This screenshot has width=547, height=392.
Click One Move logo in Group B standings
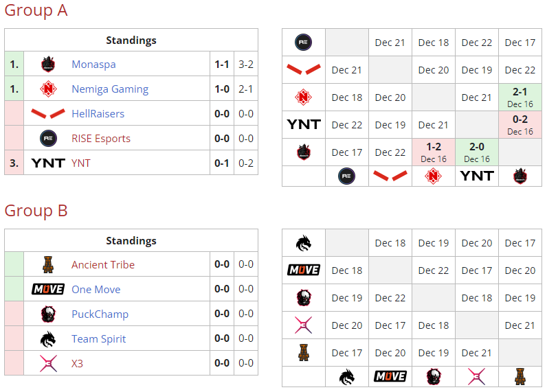pos(47,289)
